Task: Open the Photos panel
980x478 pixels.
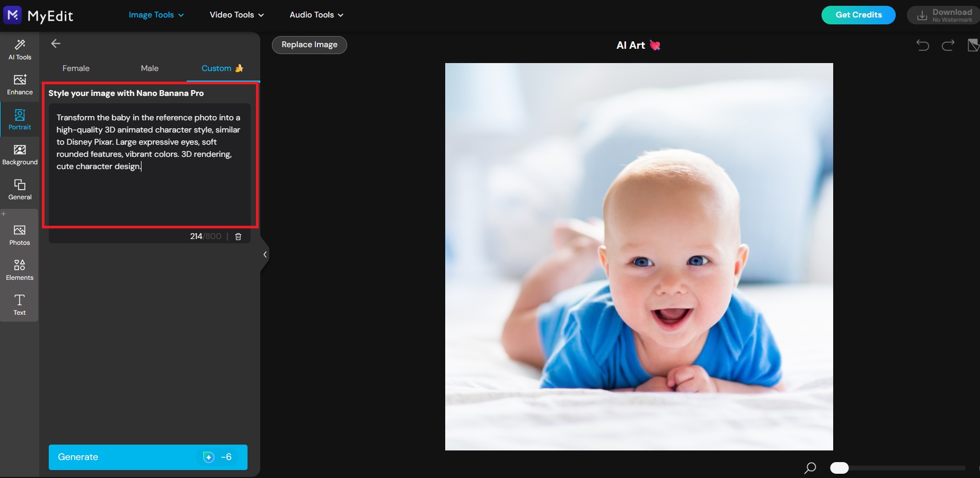Action: pyautogui.click(x=20, y=235)
